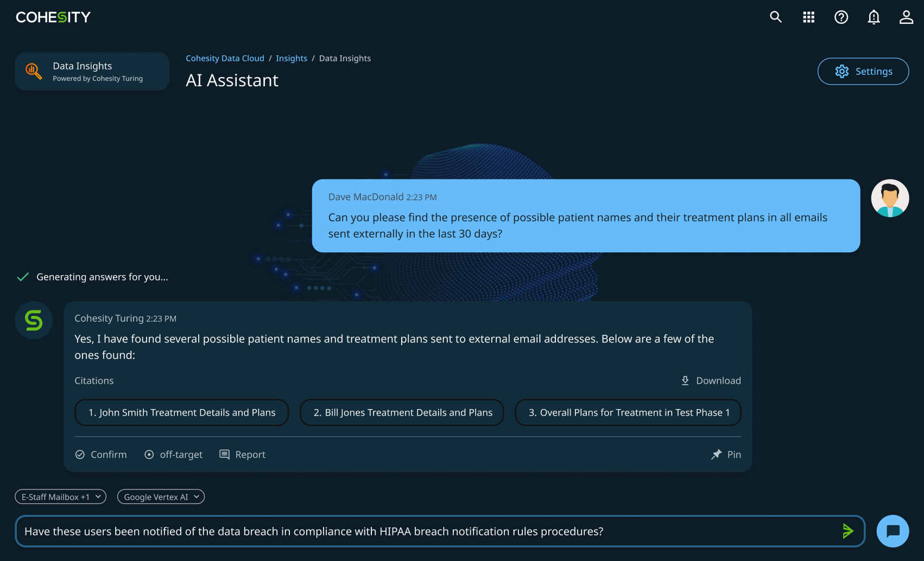
Task: Open the help menu
Action: coord(841,17)
